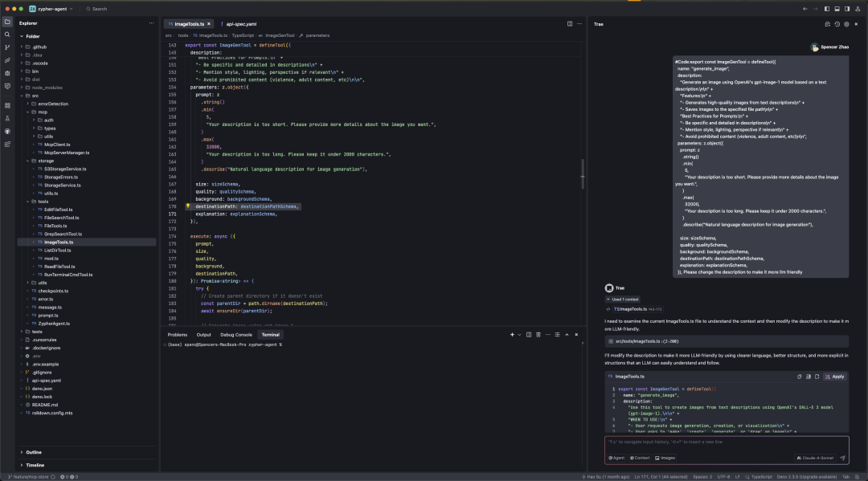Click the Images button in chat input
This screenshot has height=481, width=868.
click(665, 458)
